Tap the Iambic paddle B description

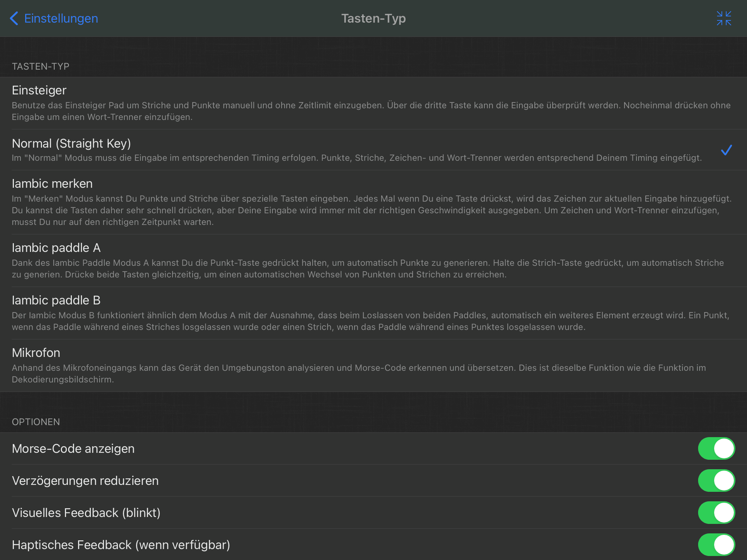(x=371, y=321)
